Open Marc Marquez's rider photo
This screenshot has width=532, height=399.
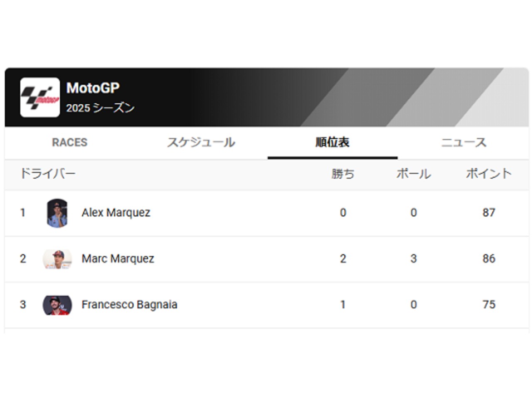click(x=57, y=259)
